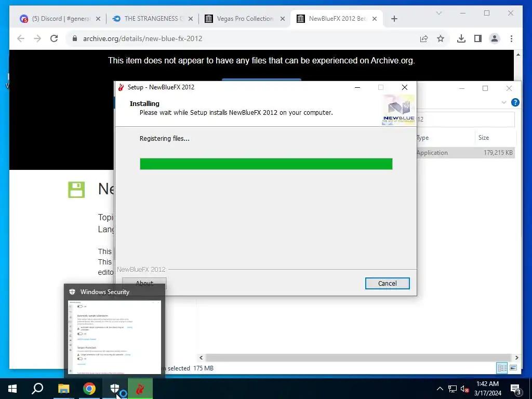Click the 179,215 KB size cell
Screen dimensions: 532x399
[x=498, y=153]
